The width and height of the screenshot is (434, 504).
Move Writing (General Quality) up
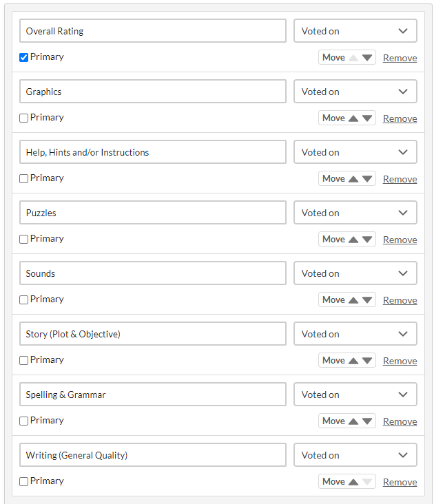tap(353, 482)
